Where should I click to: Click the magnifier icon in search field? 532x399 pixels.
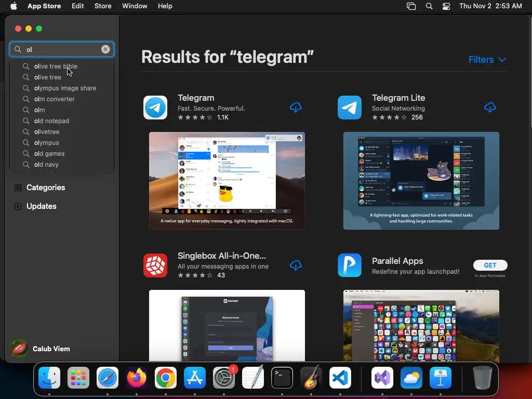18,49
